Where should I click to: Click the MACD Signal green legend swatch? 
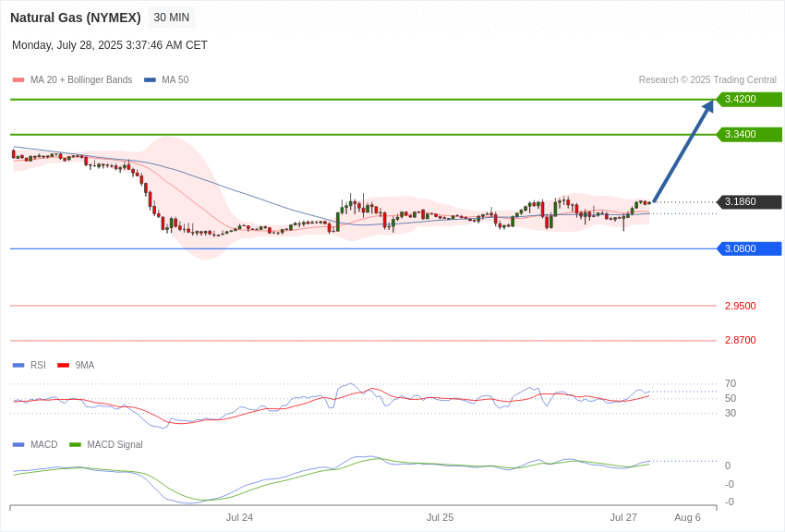[x=75, y=445]
